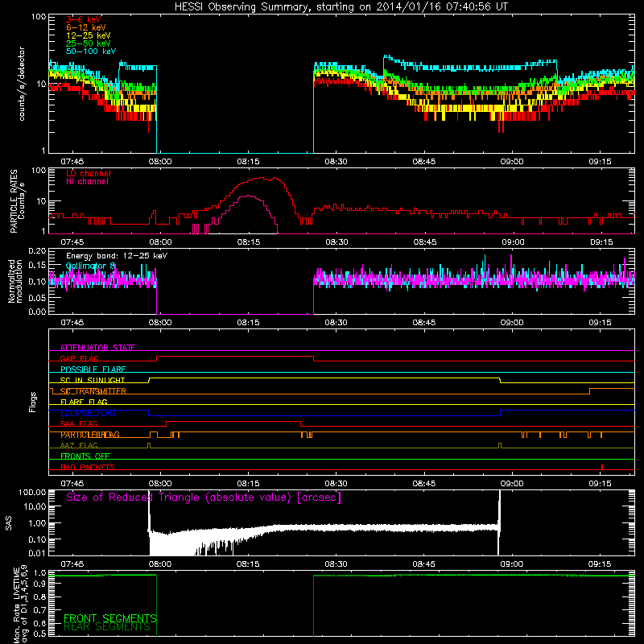This screenshot has height=644, width=644.
Task: Click the POSSIBLE FLARE flag label
Action: (x=93, y=369)
